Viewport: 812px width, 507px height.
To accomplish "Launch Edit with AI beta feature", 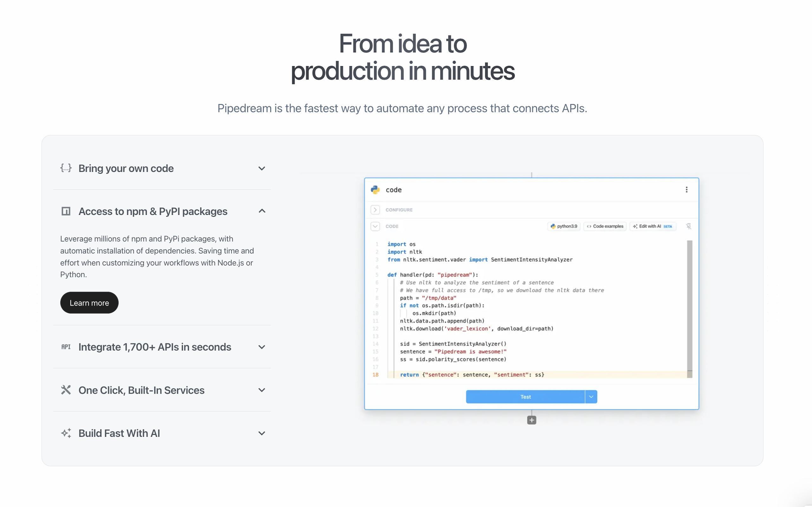I will point(652,226).
